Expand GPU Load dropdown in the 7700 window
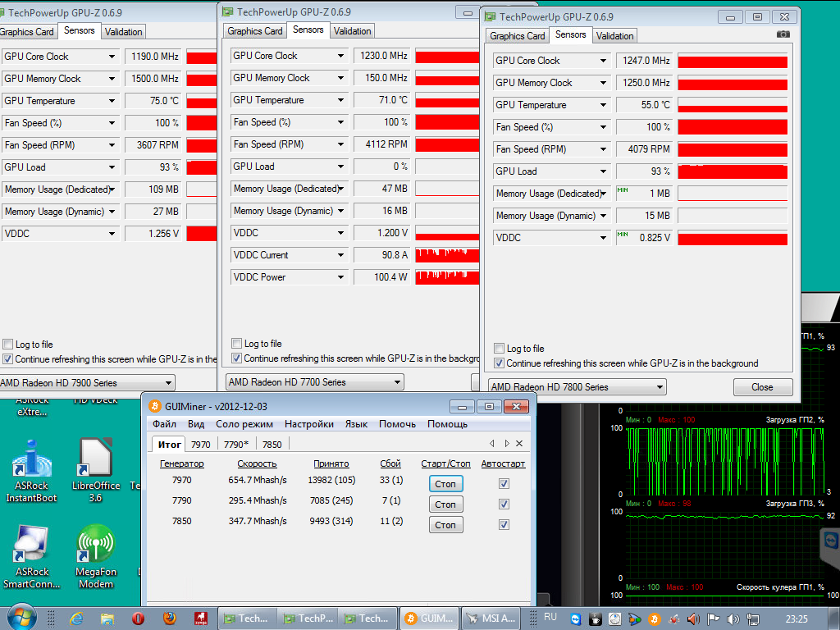 pyautogui.click(x=340, y=167)
